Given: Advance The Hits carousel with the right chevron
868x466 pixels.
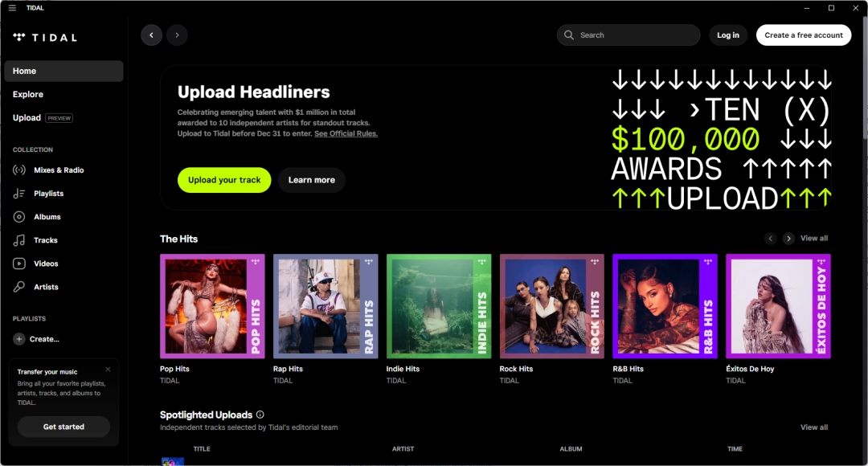Looking at the screenshot, I should coord(788,238).
